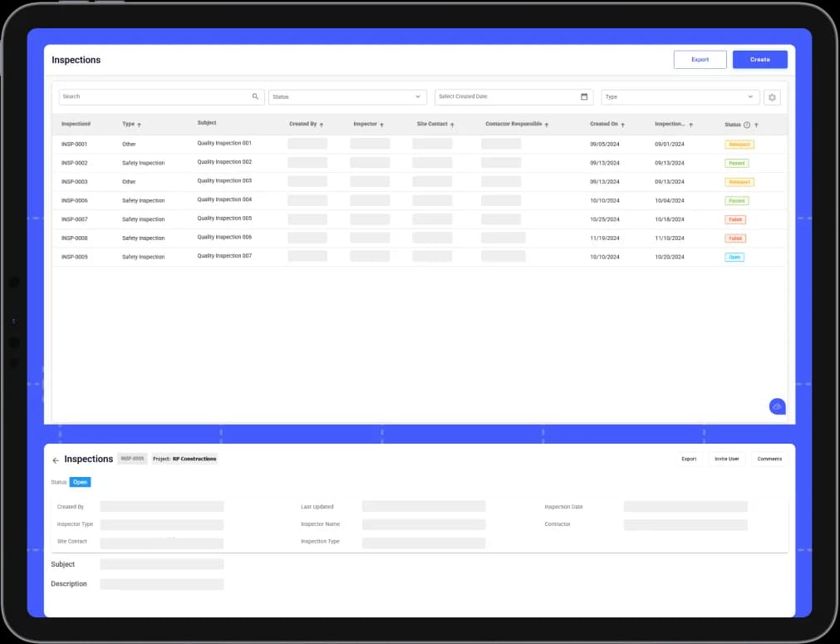Click the Status column info icon
Image resolution: width=840 pixels, height=644 pixels.
click(x=747, y=125)
